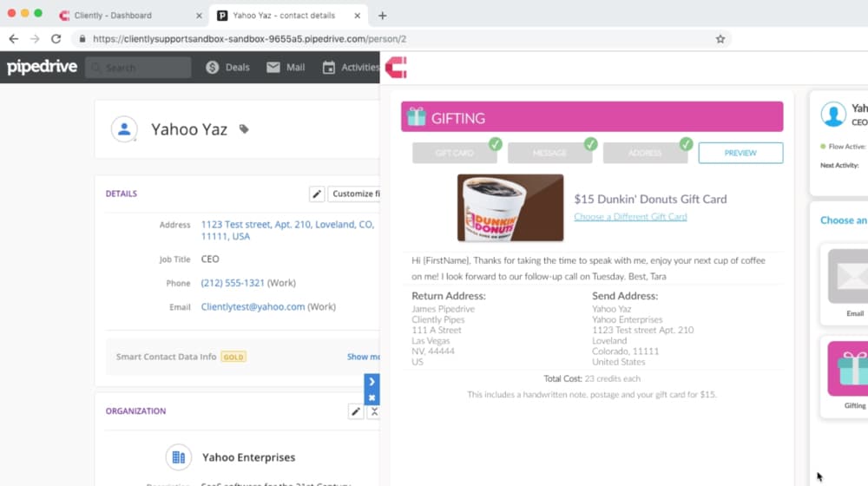
Task: Click the Total Cost 23 credits text
Action: coord(592,378)
